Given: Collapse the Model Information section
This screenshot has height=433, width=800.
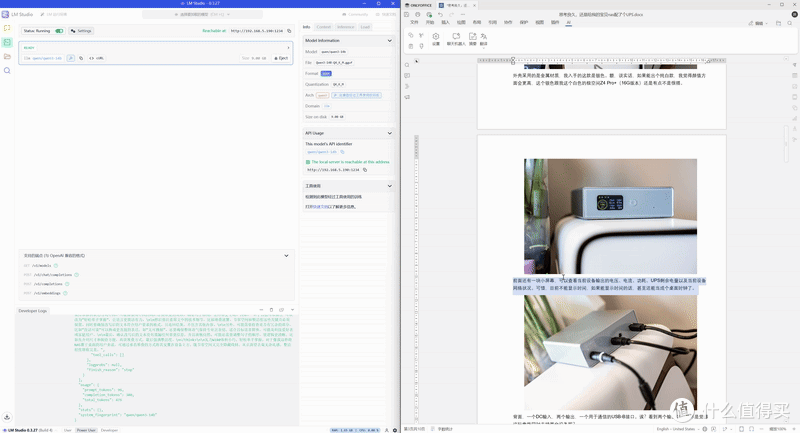Looking at the screenshot, I should 390,40.
